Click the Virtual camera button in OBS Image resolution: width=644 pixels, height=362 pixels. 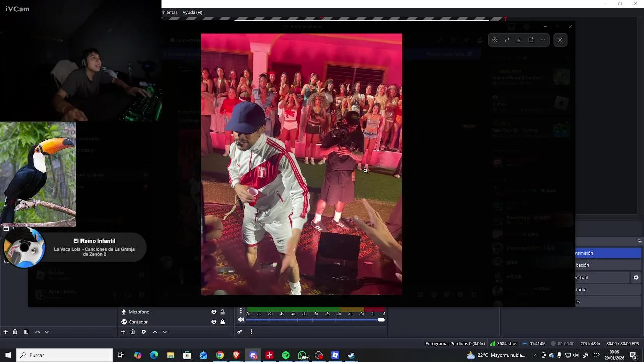[602, 278]
